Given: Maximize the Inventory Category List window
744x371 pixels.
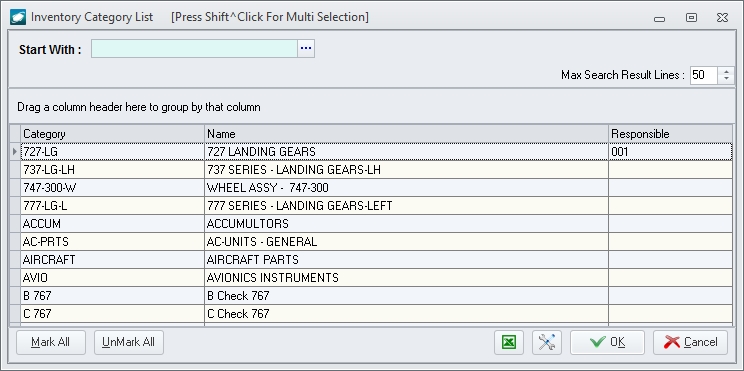Looking at the screenshot, I should pyautogui.click(x=691, y=18).
